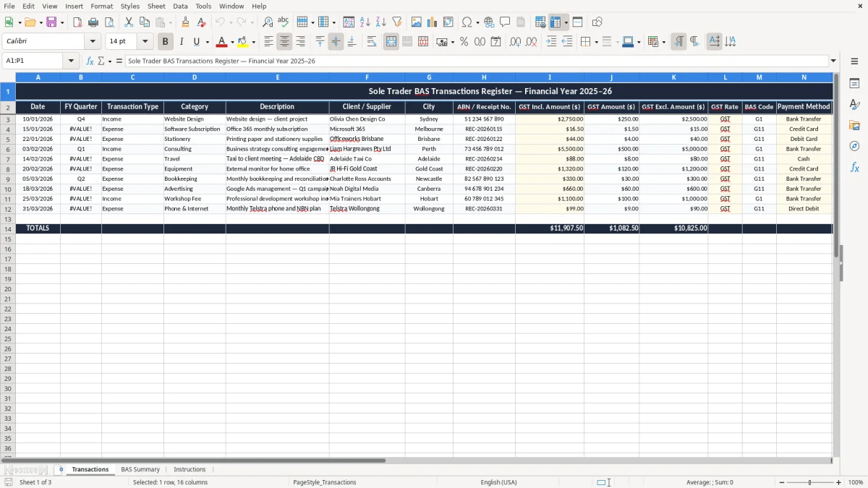Image resolution: width=868 pixels, height=488 pixels.
Task: Open the Save button dropdown arrow
Action: click(x=62, y=22)
